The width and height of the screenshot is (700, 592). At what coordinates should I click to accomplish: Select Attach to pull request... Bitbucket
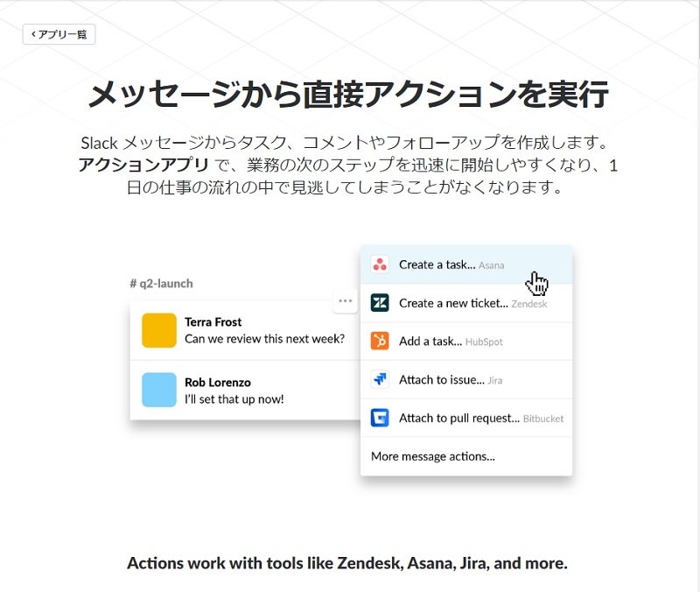(466, 419)
